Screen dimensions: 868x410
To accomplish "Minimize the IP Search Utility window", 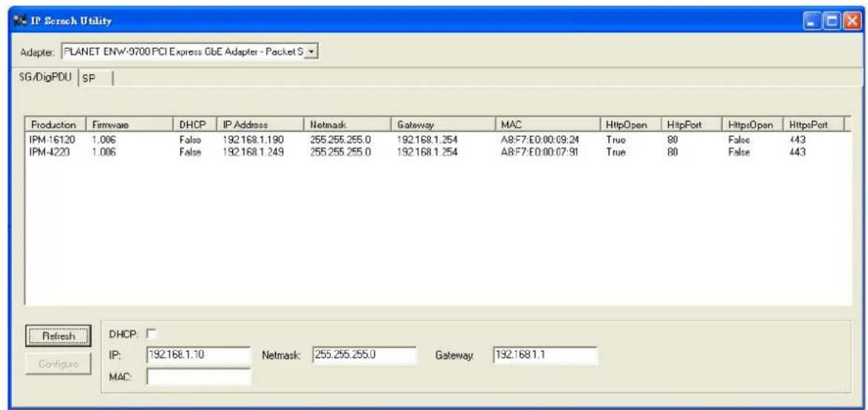I will (812, 22).
